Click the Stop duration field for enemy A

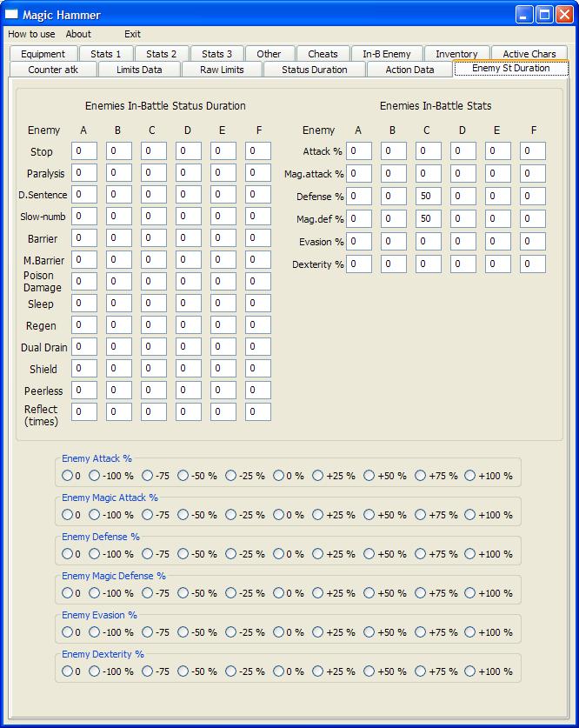[x=84, y=150]
